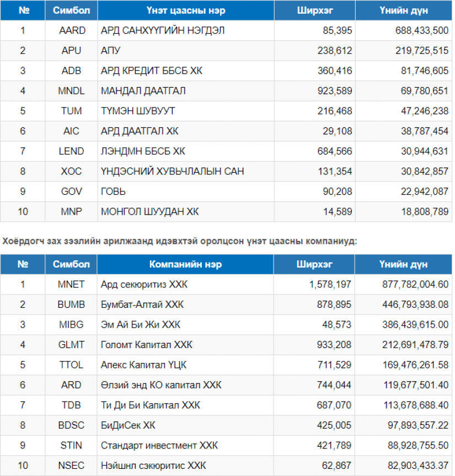The image size is (455, 476).
Task: Select the amount 18,808,789
Action: [x=425, y=212]
